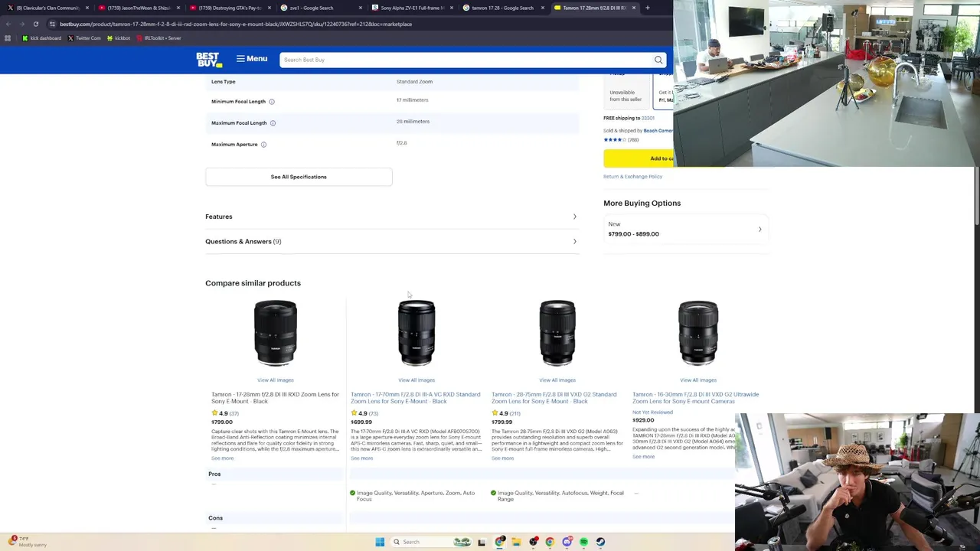See more of the 17-28mm lens description
Viewport: 980px width, 551px height.
click(222, 458)
